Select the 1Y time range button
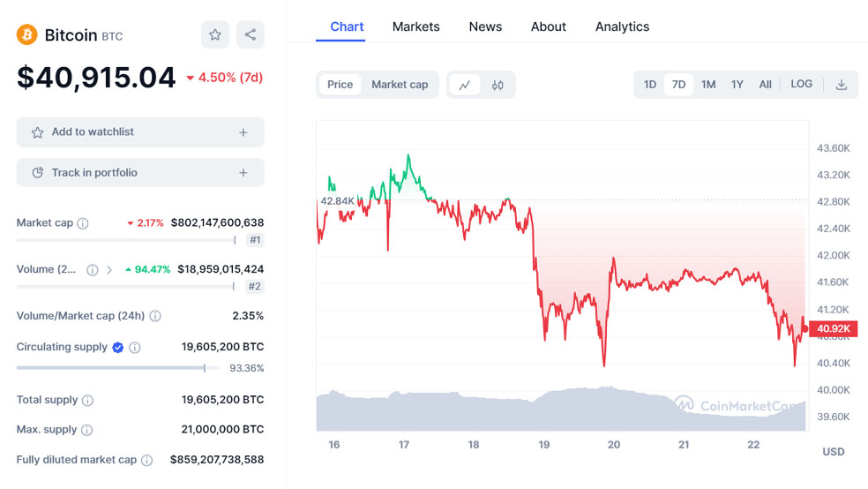The width and height of the screenshot is (868, 489). coord(737,85)
